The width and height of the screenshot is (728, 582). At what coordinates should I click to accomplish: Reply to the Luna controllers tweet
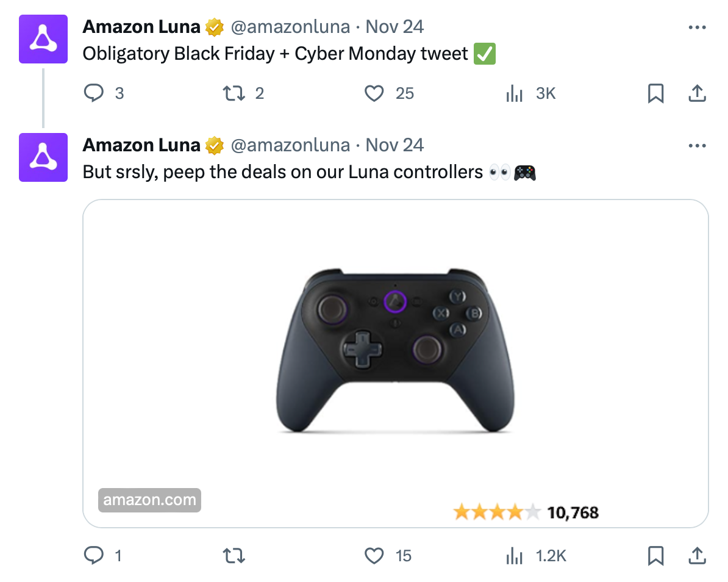(x=93, y=556)
